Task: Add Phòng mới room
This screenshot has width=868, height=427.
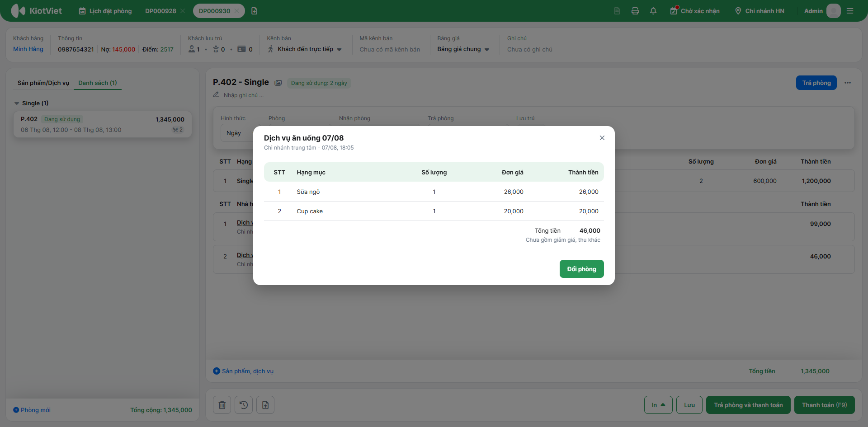Action: click(32, 410)
